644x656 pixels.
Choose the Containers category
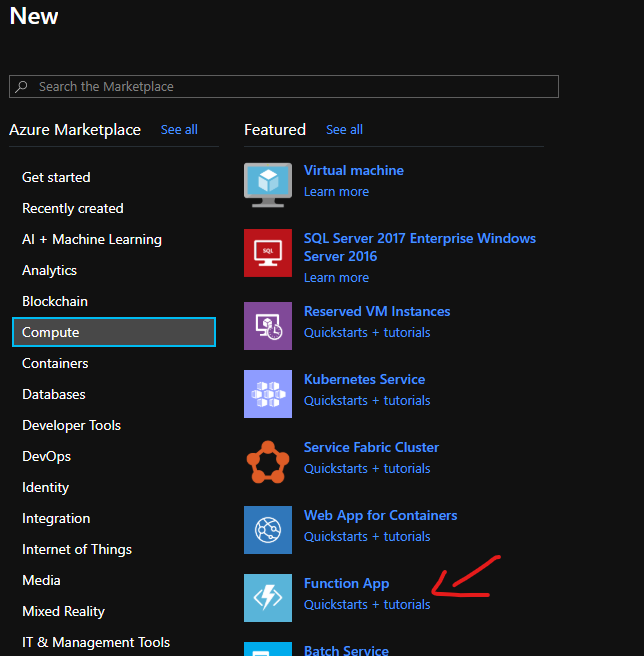tap(55, 363)
